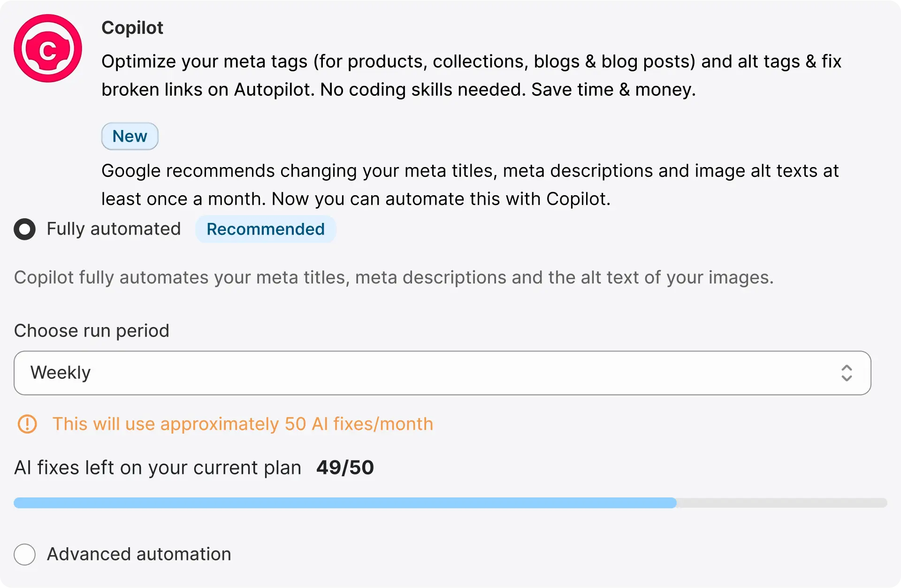Viewport: 901px width, 588px height.
Task: Click the Copilot heading title
Action: pyautogui.click(x=132, y=28)
